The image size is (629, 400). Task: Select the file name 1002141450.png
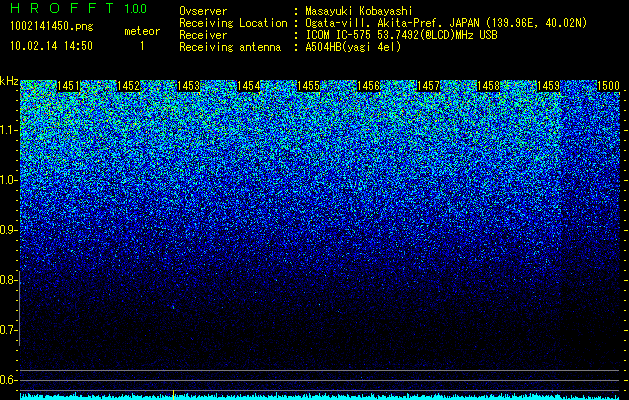(52, 26)
